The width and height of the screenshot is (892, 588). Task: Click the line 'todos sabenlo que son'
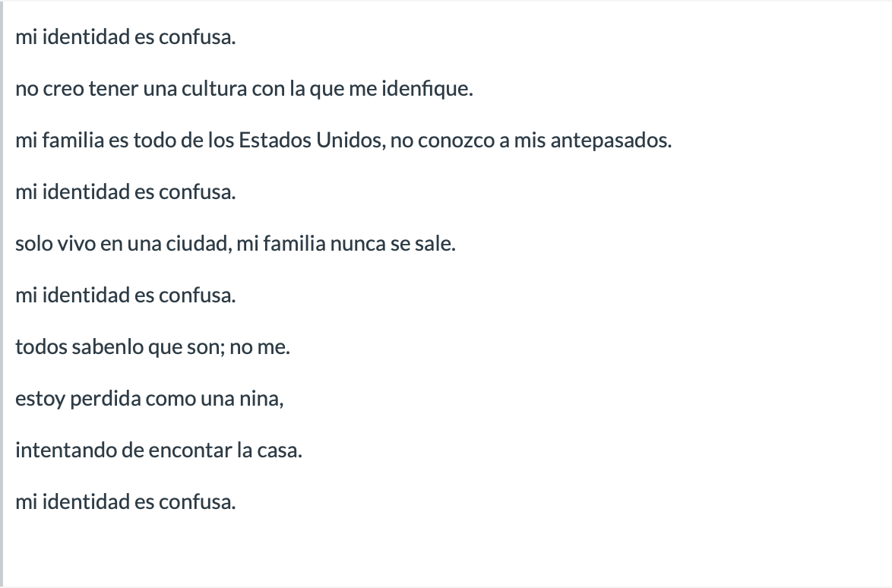coord(153,347)
